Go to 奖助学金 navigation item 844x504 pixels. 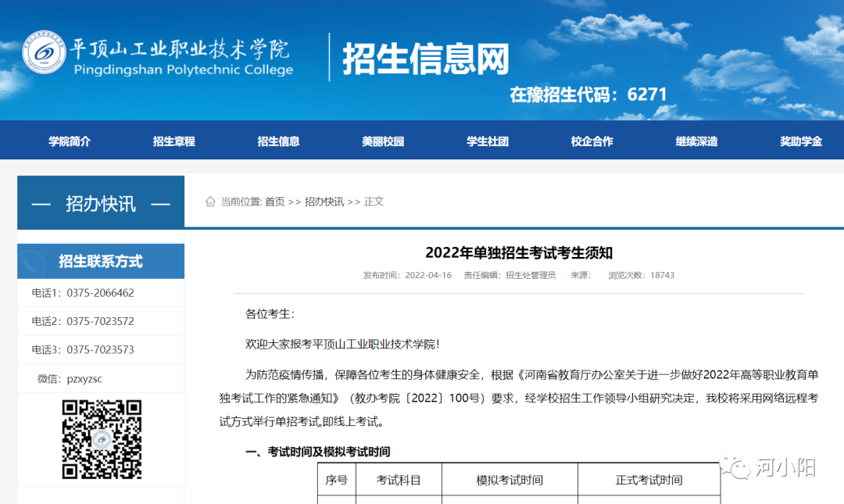click(801, 141)
